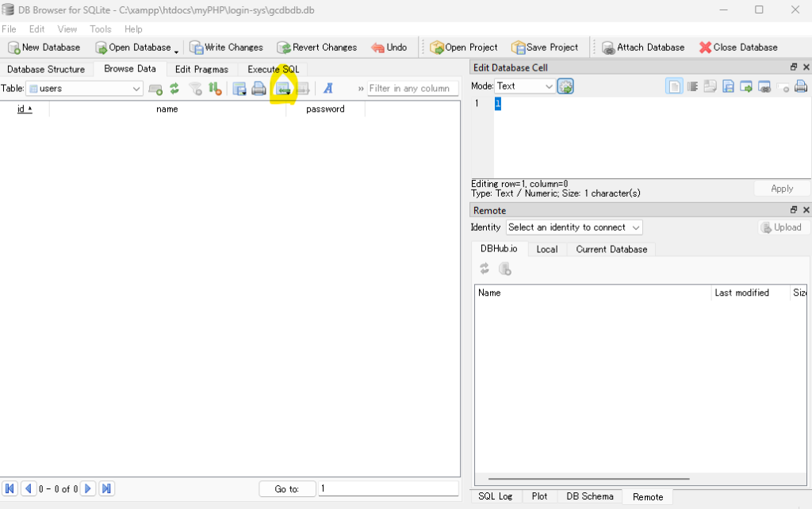Click the insert new record icon
The height and width of the screenshot is (509, 812).
[155, 89]
